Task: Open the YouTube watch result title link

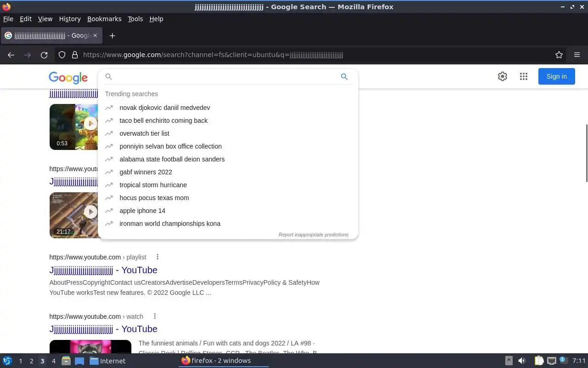Action: point(103,329)
